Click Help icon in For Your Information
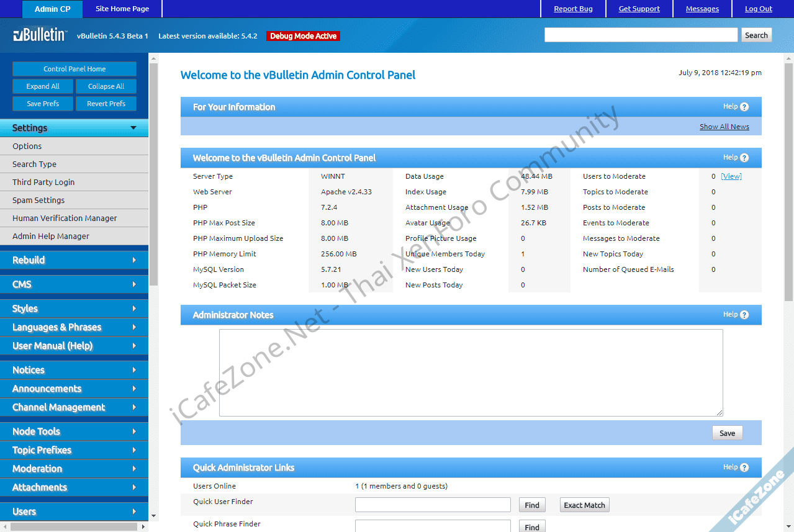 tap(744, 107)
